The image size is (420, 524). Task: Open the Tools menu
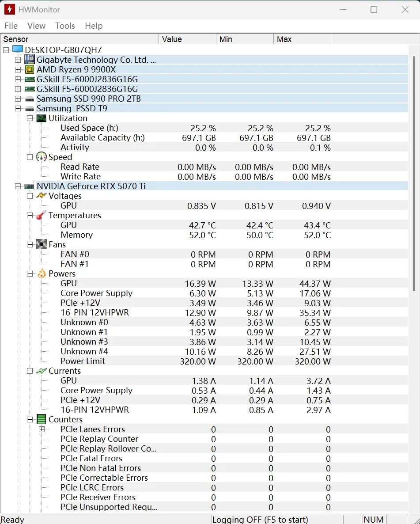(x=65, y=26)
